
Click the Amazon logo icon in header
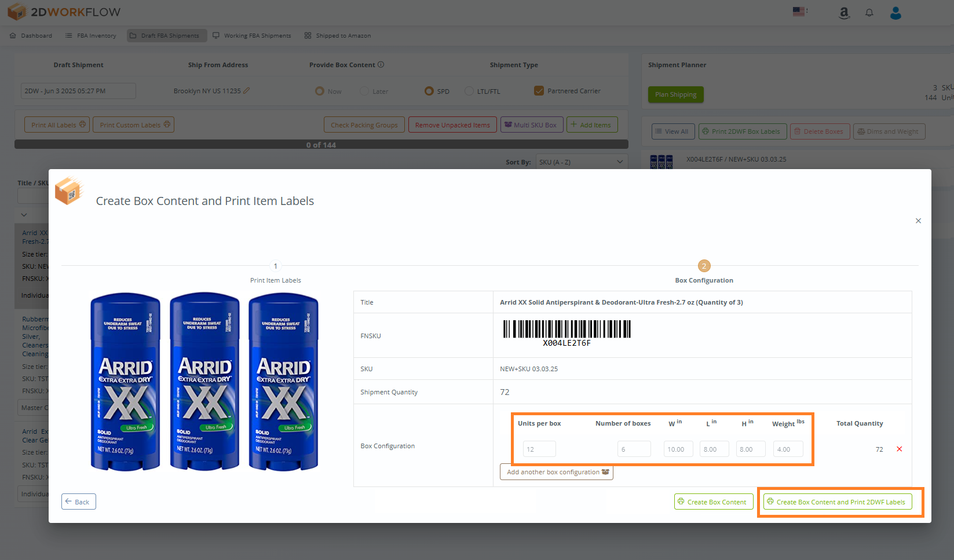[844, 13]
